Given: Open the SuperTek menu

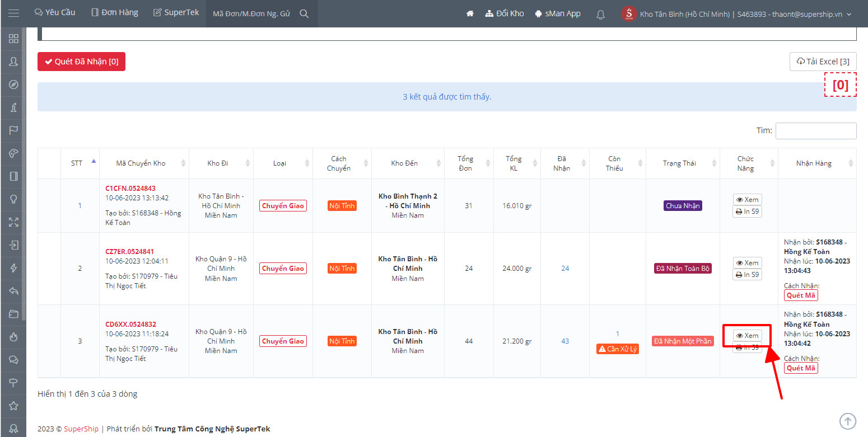Looking at the screenshot, I should click(176, 12).
